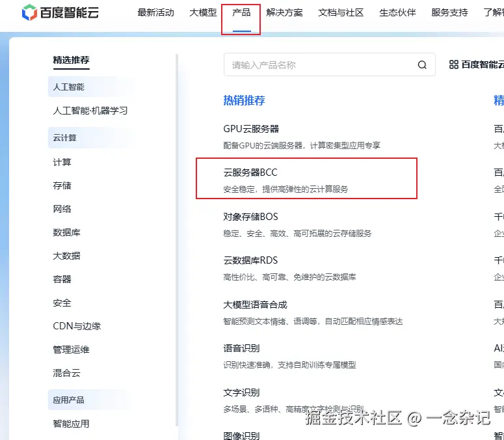Open the 图像识别 product link
504x440 pixels.
[241, 436]
